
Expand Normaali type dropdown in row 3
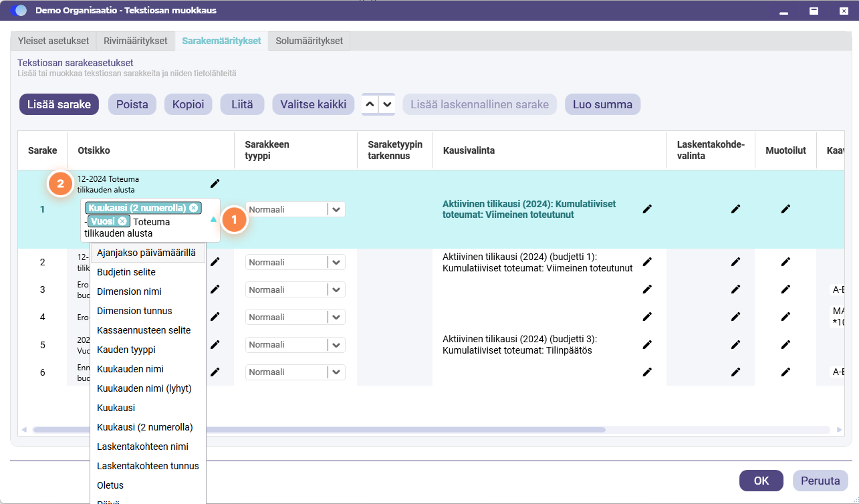point(336,289)
